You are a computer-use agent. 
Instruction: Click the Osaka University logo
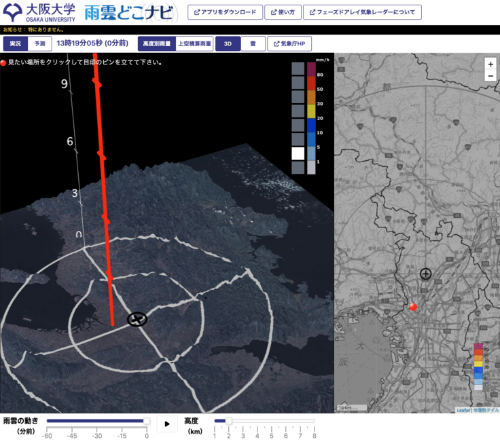coord(39,12)
